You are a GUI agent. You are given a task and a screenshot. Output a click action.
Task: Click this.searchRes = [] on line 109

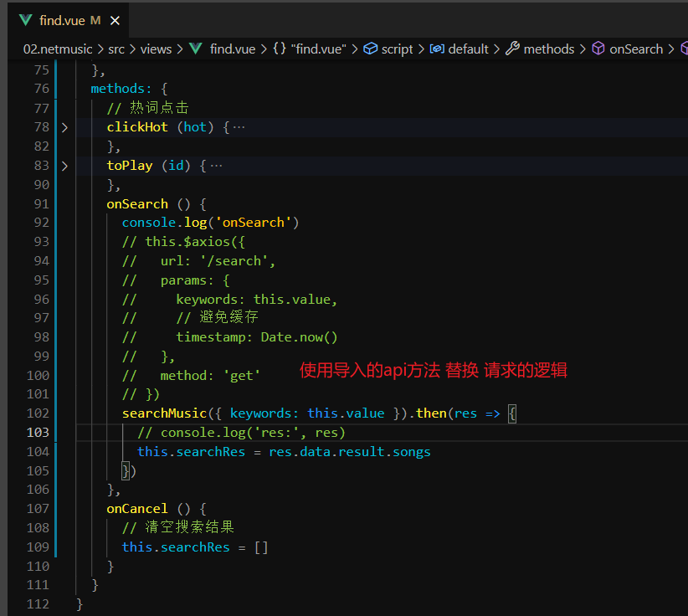click(195, 547)
